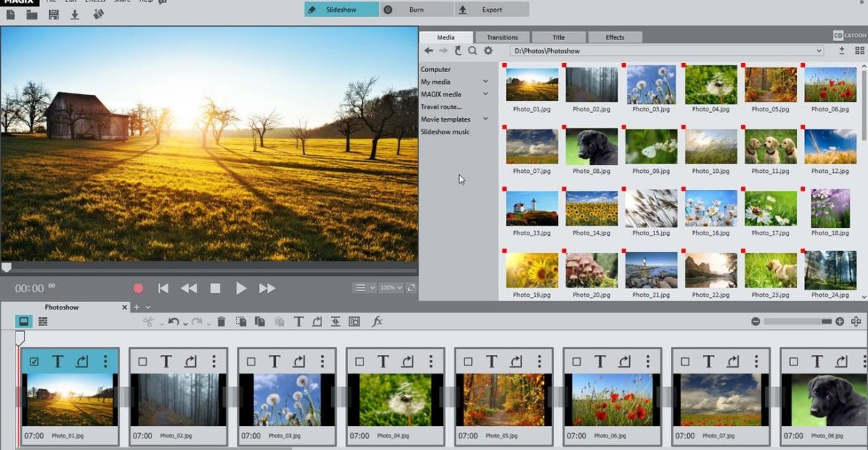Open the media browser gear options

tap(487, 50)
